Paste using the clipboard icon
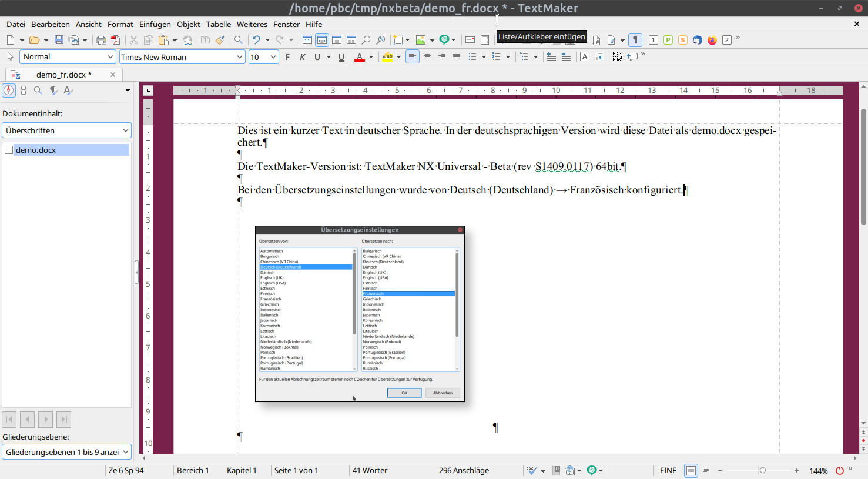This screenshot has width=868, height=479. tap(163, 40)
